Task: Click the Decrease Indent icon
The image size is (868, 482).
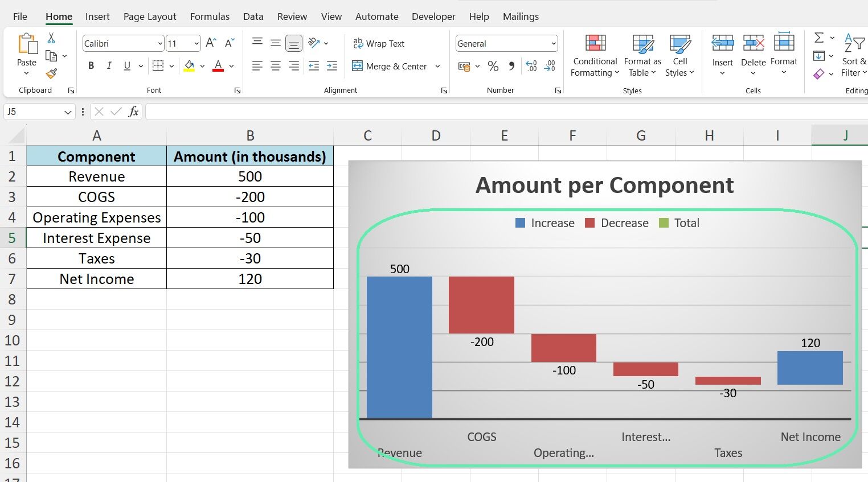Action: pyautogui.click(x=314, y=66)
